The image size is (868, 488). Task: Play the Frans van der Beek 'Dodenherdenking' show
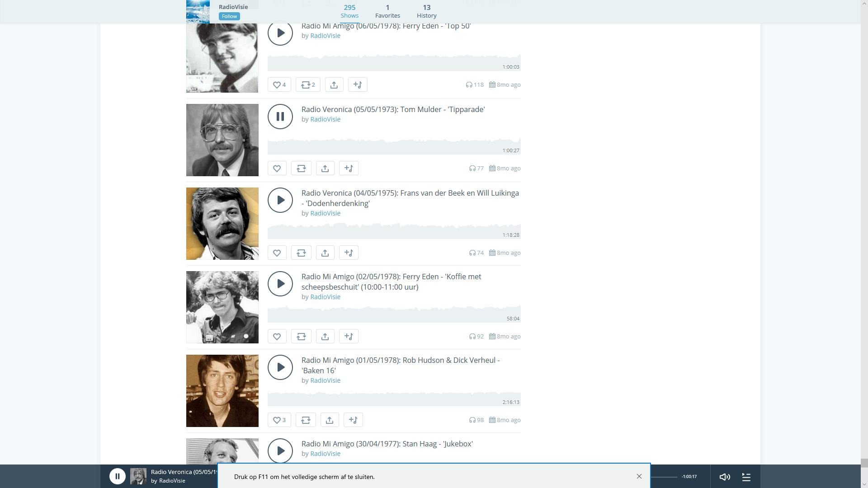280,200
